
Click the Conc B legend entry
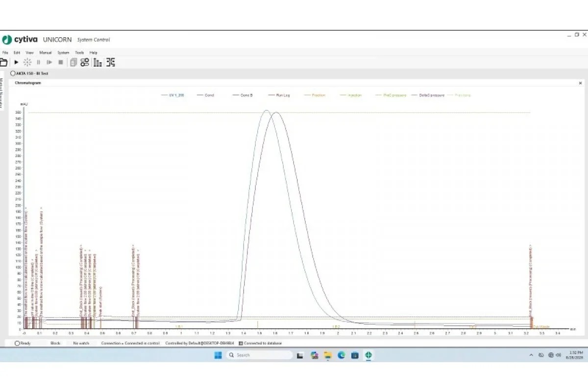click(x=243, y=95)
